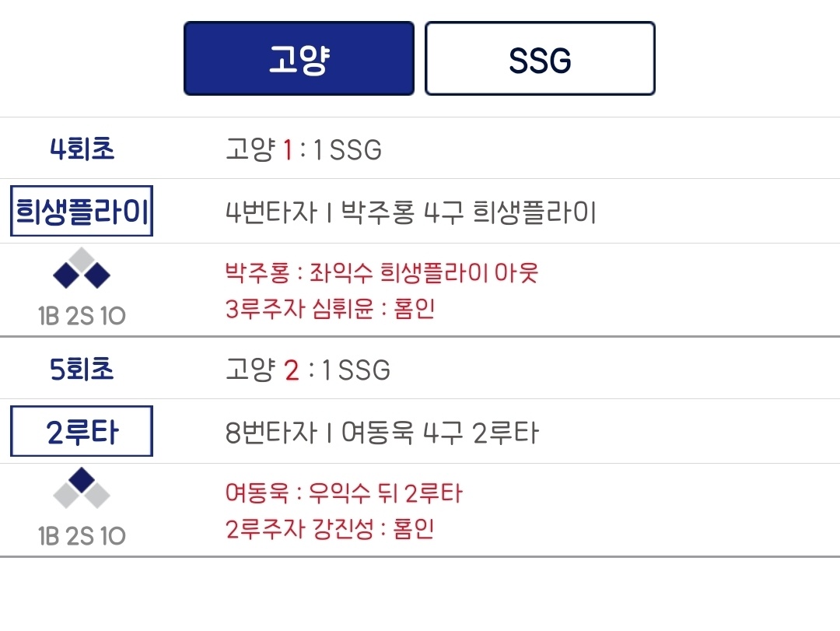Select the 5회초 inning label
The image size is (840, 631).
click(x=82, y=369)
